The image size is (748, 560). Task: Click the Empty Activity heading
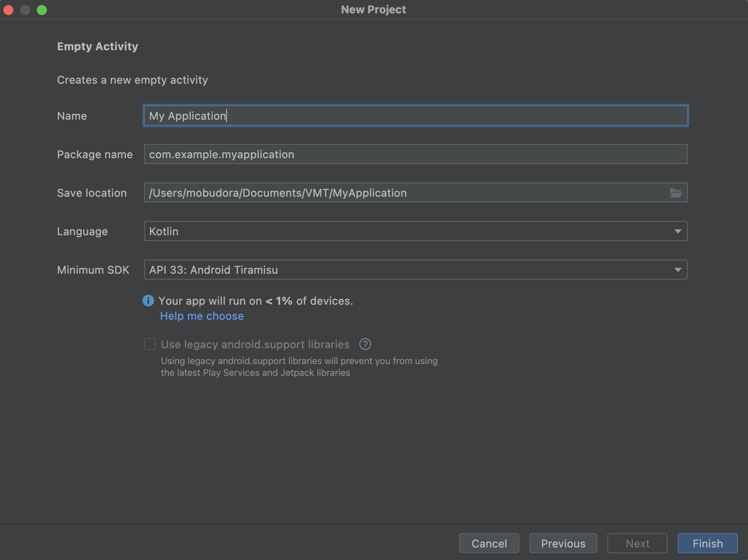[97, 46]
